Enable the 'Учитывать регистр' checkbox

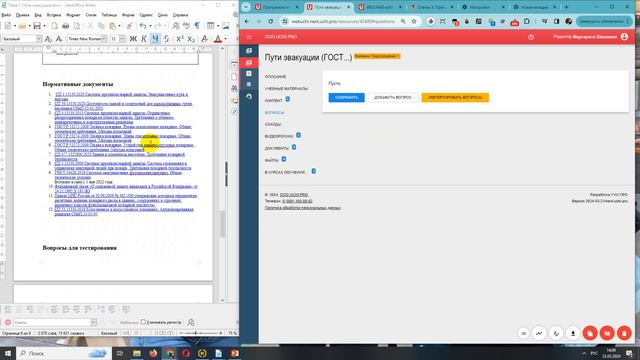pyautogui.click(x=143, y=322)
